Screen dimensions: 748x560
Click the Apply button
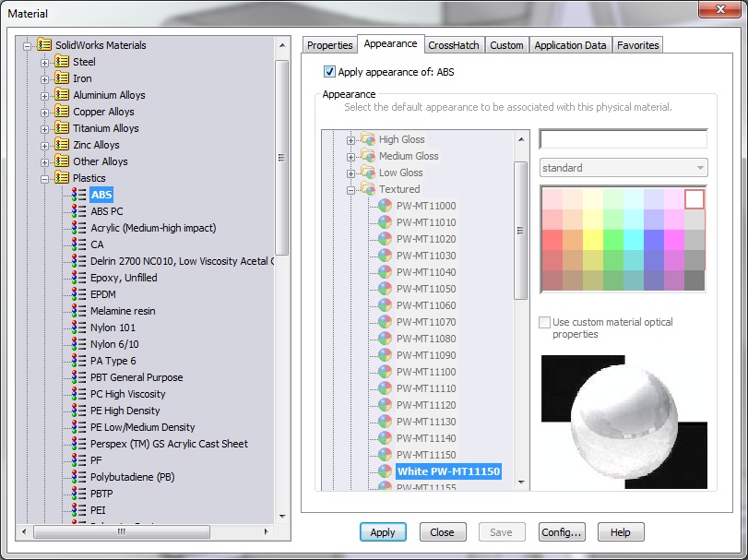pos(383,531)
